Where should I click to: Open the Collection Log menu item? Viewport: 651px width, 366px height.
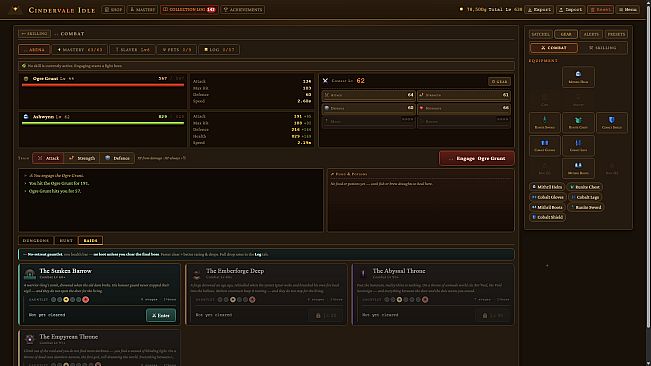click(x=189, y=10)
